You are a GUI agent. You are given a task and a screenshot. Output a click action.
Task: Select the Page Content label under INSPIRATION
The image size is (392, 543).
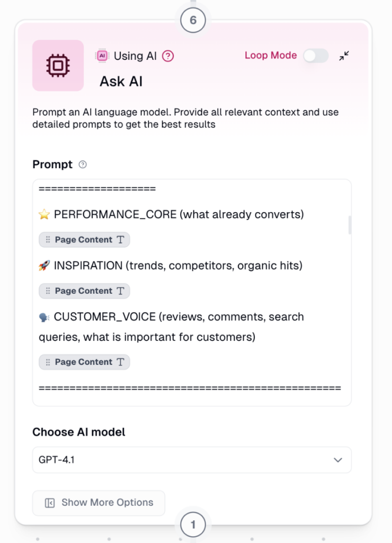[83, 291]
